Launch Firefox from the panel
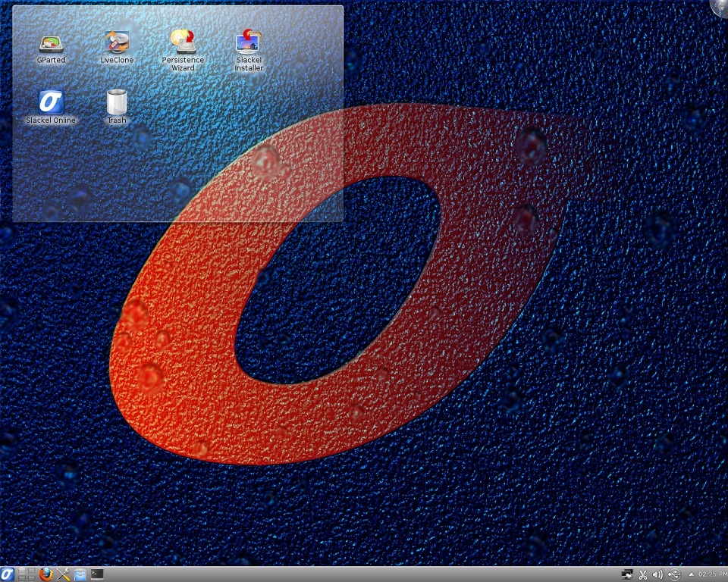The image size is (728, 582). coord(46,574)
